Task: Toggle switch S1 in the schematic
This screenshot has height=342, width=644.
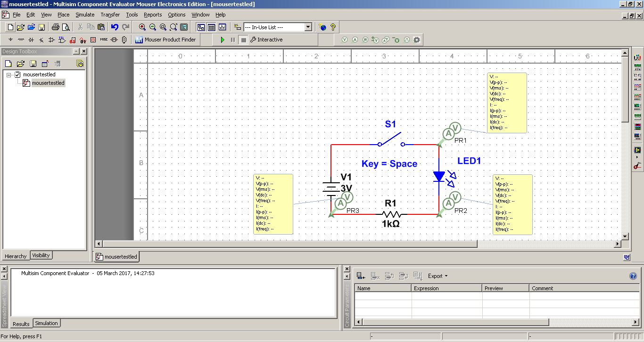Action: coord(391,140)
